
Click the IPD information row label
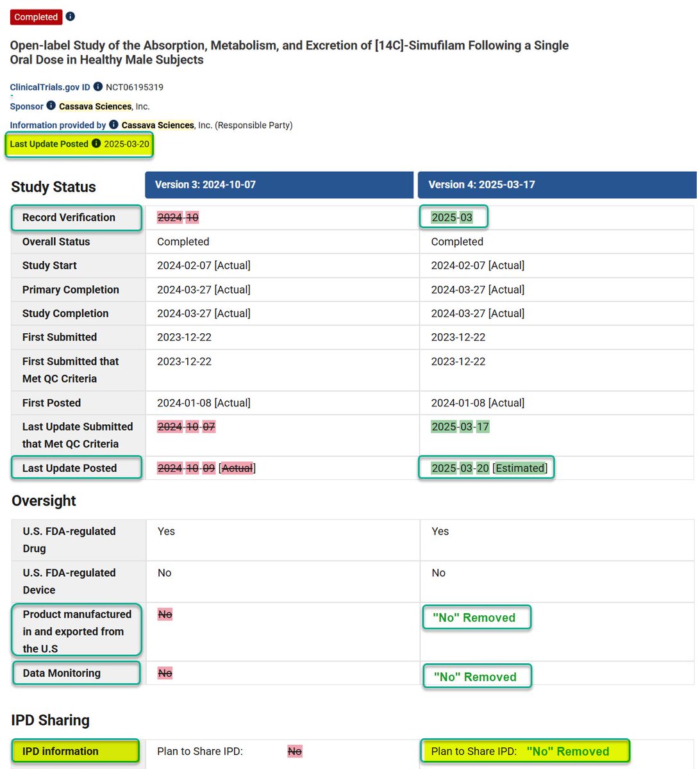click(60, 751)
